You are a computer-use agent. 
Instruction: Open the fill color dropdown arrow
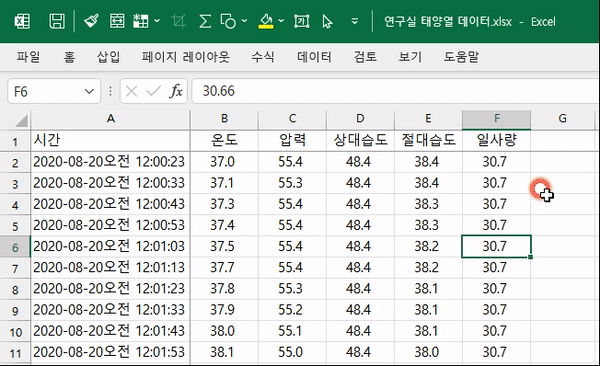click(281, 21)
